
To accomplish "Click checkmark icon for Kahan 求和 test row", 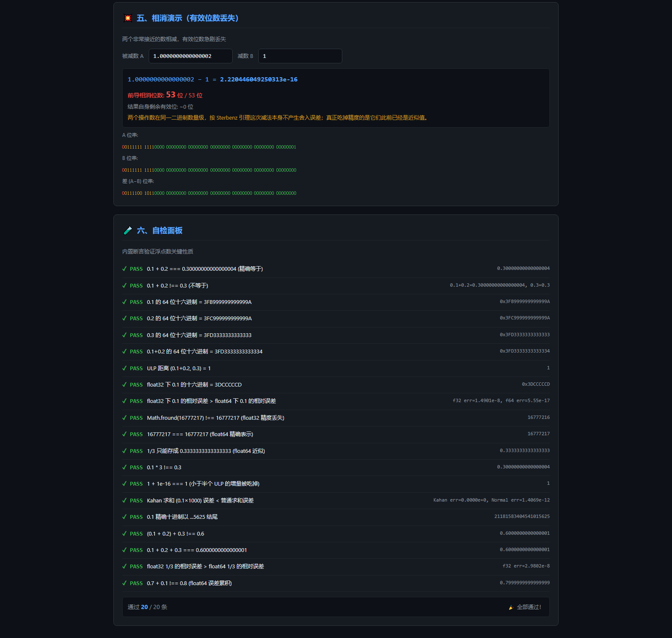I will (x=124, y=500).
